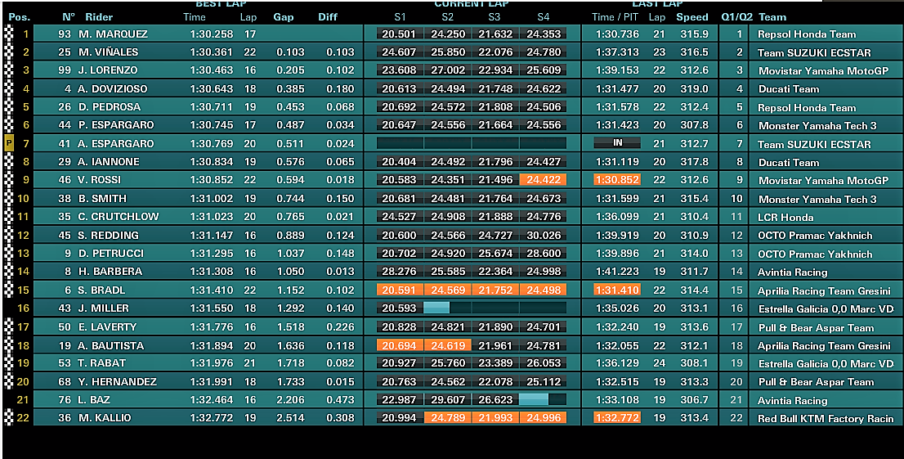Click the chequered flag icon for E. Laverty
The image size is (904, 459).
coord(8,327)
